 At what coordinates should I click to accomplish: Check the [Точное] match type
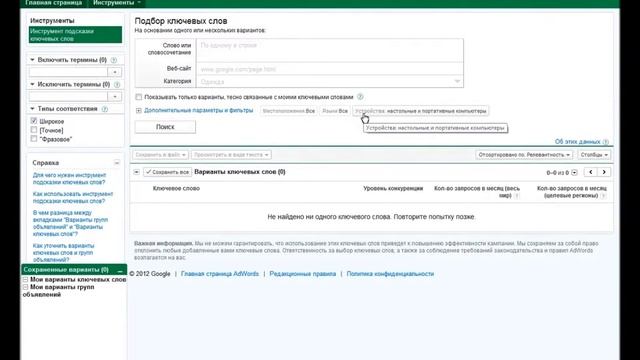[34, 130]
